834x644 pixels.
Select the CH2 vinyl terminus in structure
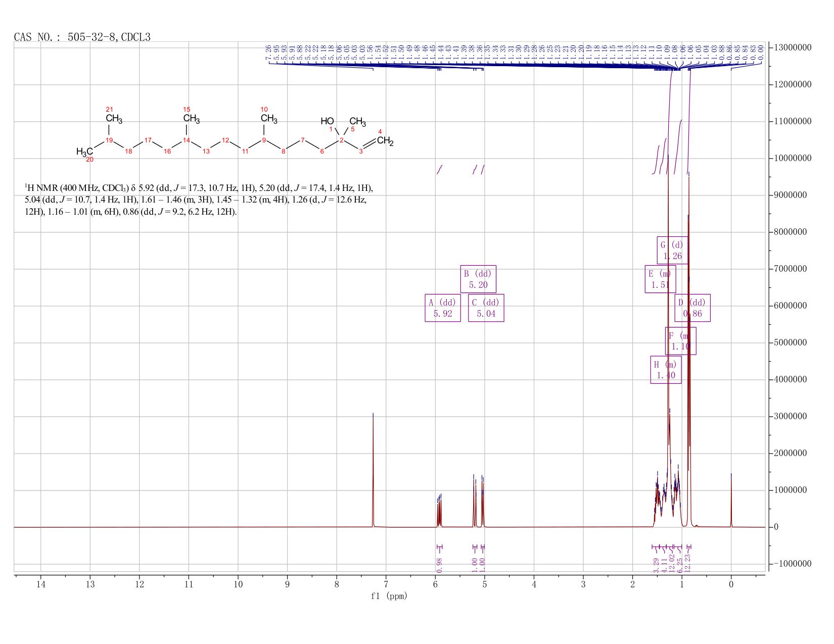tap(385, 141)
